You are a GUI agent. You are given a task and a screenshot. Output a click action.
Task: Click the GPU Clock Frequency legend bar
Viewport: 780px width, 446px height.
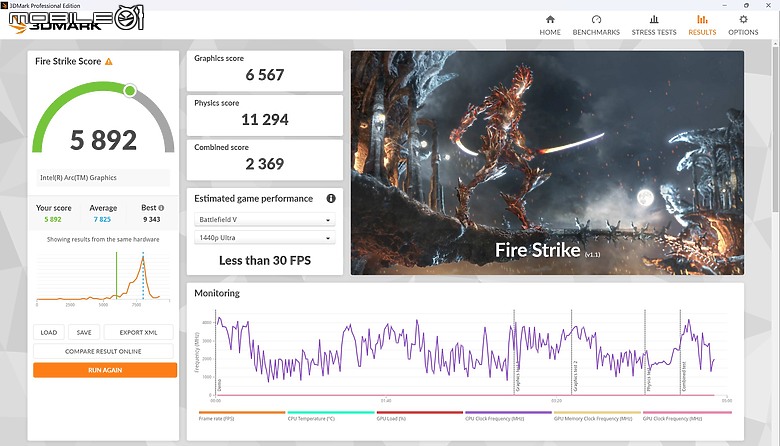[x=687, y=412]
